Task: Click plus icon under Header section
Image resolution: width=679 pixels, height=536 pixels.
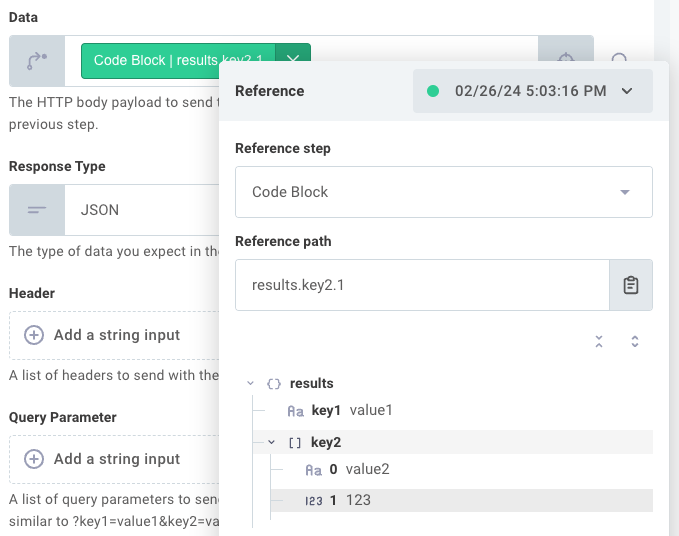Action: click(34, 335)
